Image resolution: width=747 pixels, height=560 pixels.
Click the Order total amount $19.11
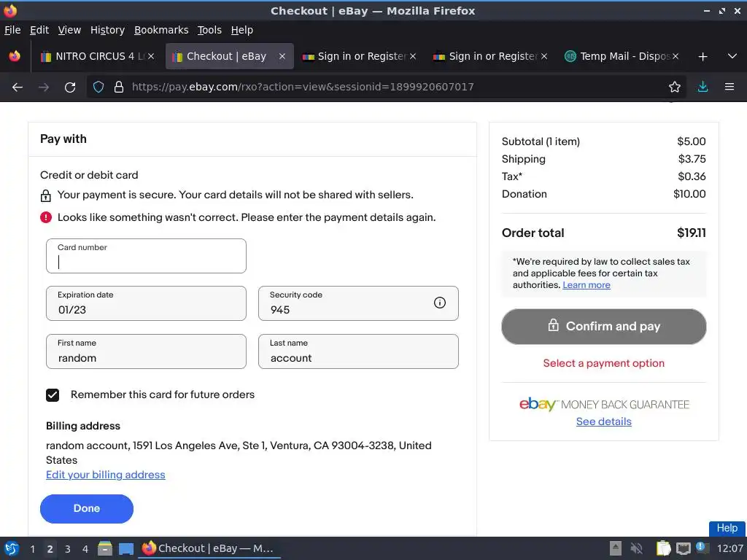(692, 233)
